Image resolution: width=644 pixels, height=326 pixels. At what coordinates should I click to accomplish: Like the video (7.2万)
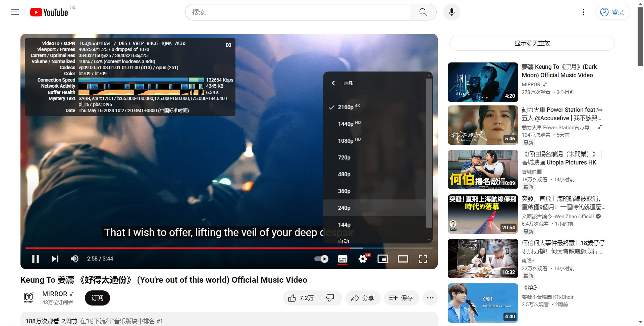pos(301,298)
